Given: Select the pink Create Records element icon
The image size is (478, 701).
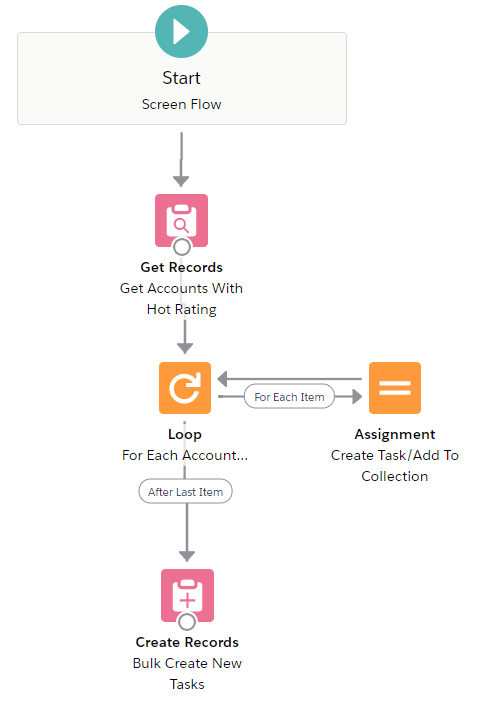Looking at the screenshot, I should [187, 595].
